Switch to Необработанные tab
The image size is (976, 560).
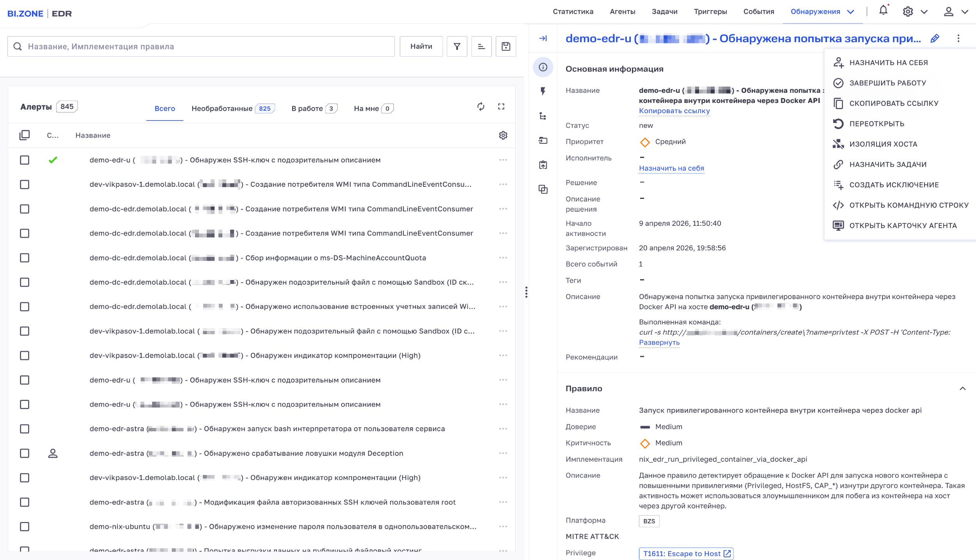(x=233, y=108)
